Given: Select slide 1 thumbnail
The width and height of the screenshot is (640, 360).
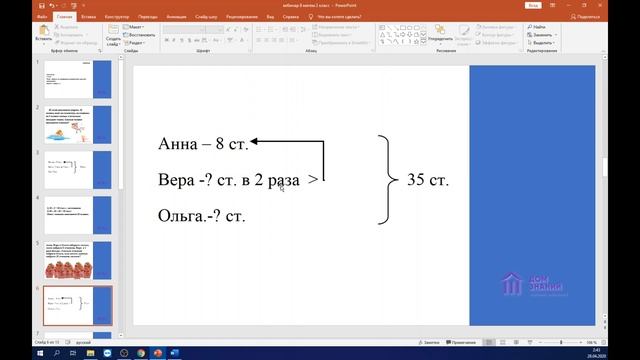Looking at the screenshot, I should pyautogui.click(x=78, y=79).
